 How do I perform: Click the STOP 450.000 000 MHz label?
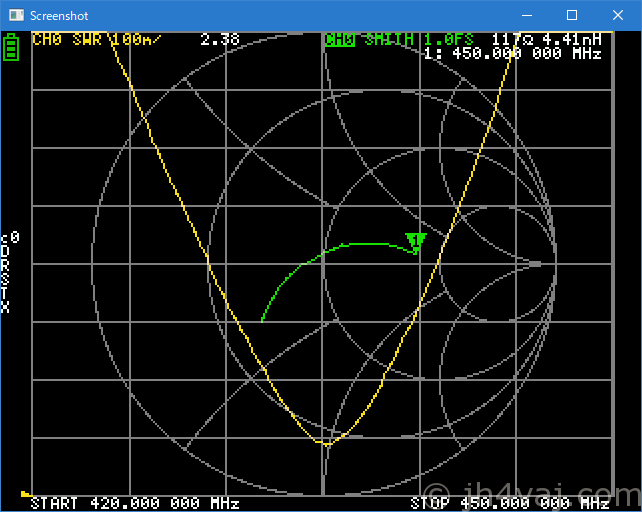click(510, 503)
